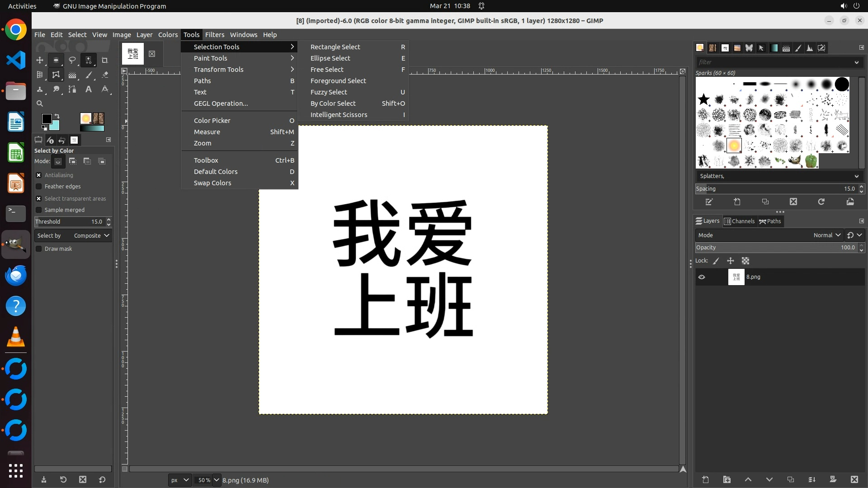The image size is (868, 488).
Task: Switch to the Channels tab
Action: (x=740, y=221)
